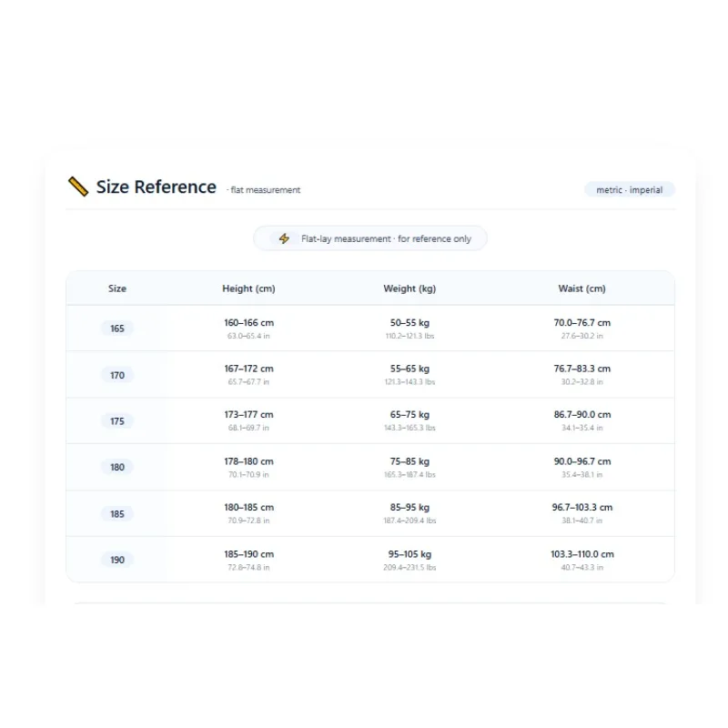The height and width of the screenshot is (728, 728).
Task: Select the size 175 badge
Action: [117, 421]
